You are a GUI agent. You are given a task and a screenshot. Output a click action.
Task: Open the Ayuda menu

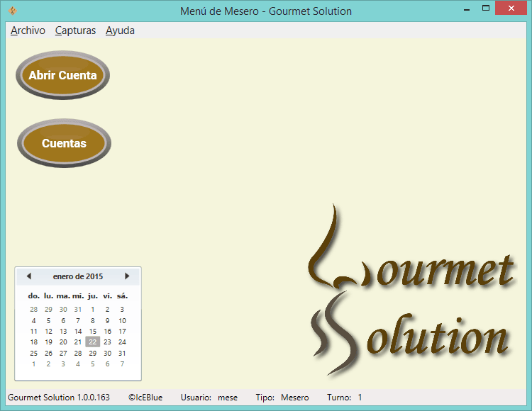(120, 30)
